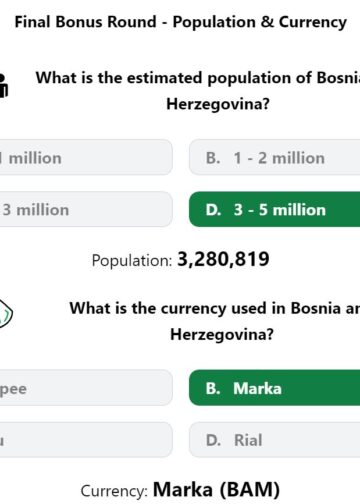Choose the cut-off currency option ending in "pee"
Screen dimensions: 360x504
tap(86, 388)
